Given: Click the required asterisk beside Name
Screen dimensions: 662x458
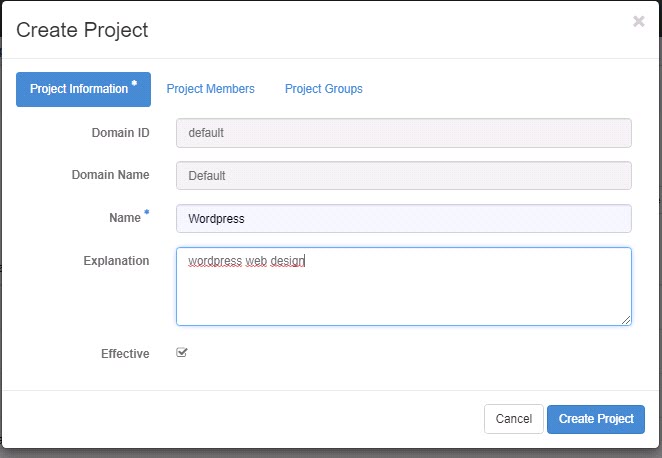Looking at the screenshot, I should point(147,212).
